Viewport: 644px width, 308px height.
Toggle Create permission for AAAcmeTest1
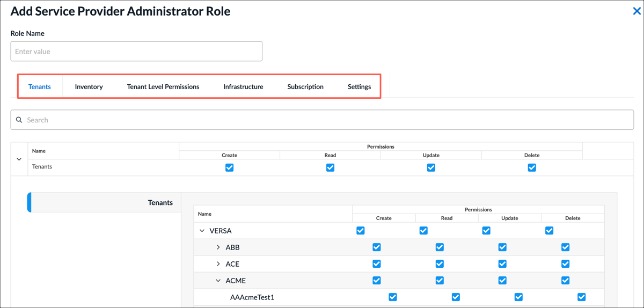(393, 297)
